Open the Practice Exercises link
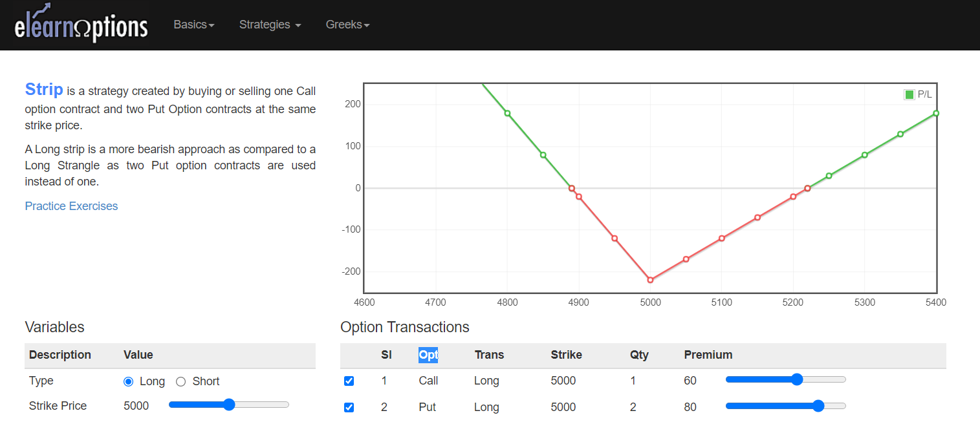This screenshot has width=980, height=444. 71,206
